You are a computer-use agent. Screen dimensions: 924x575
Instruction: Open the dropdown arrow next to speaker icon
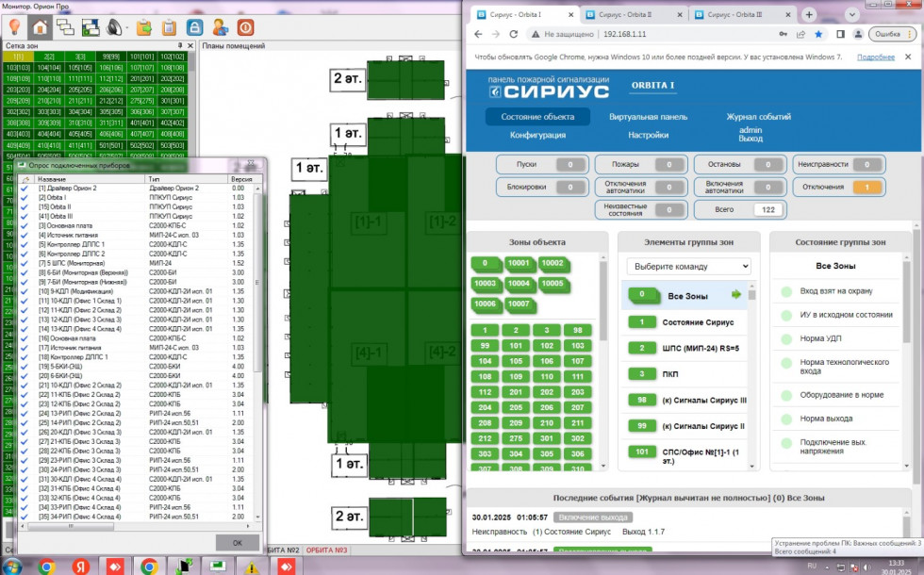[x=128, y=26]
